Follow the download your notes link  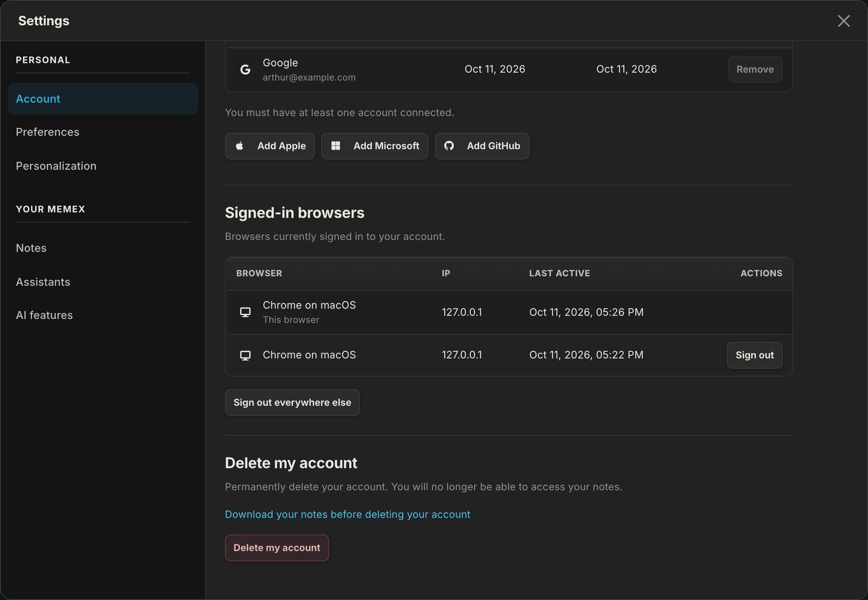[x=348, y=514]
